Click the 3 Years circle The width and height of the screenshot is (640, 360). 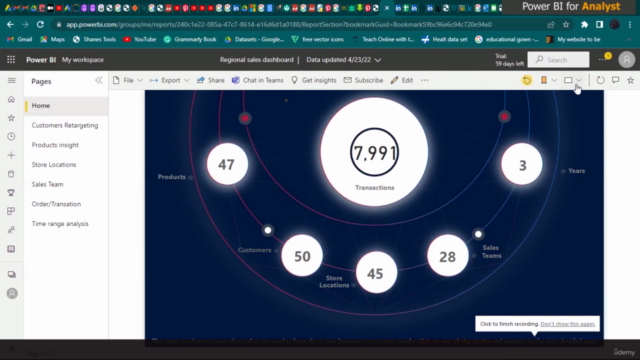[x=522, y=164]
